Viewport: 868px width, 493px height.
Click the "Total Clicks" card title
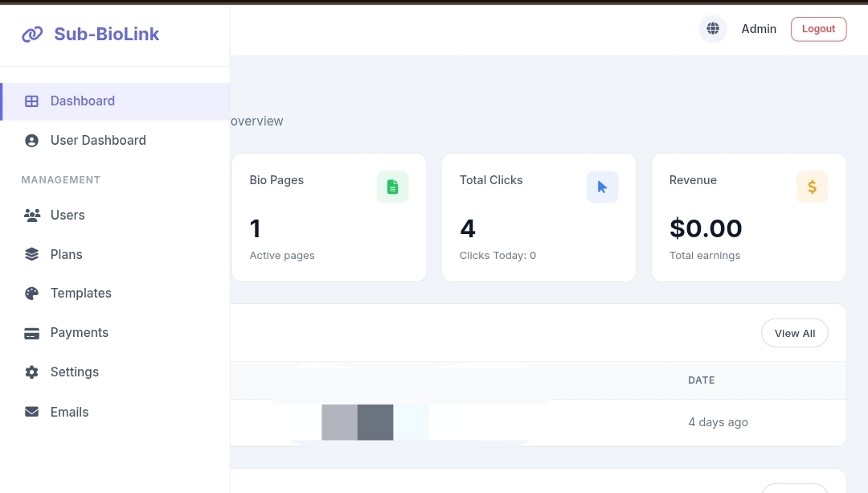click(491, 180)
